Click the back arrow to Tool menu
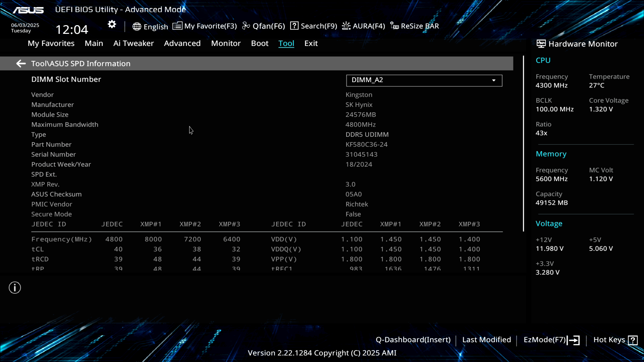Screen dimensions: 644x362 click(x=21, y=64)
